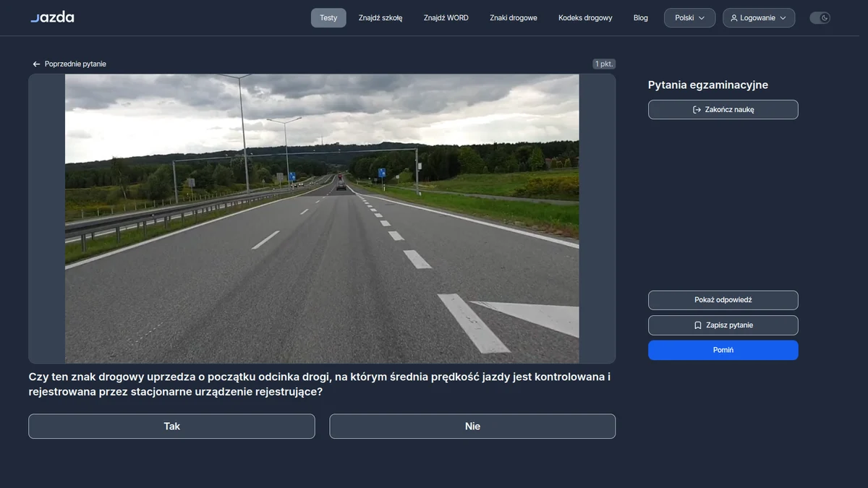The height and width of the screenshot is (488, 868).
Task: Answer Nie to the question
Action: (x=472, y=427)
